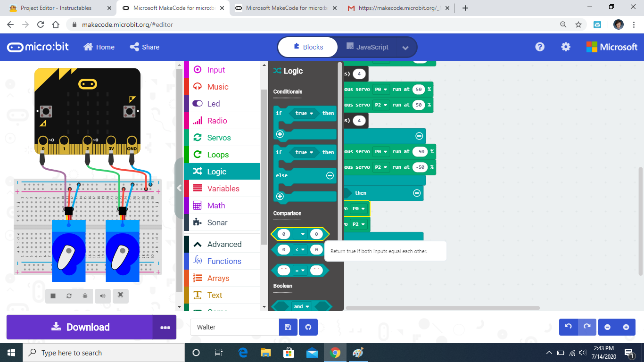Switch to the JavaScript editor
The height and width of the screenshot is (362, 644).
tap(367, 47)
